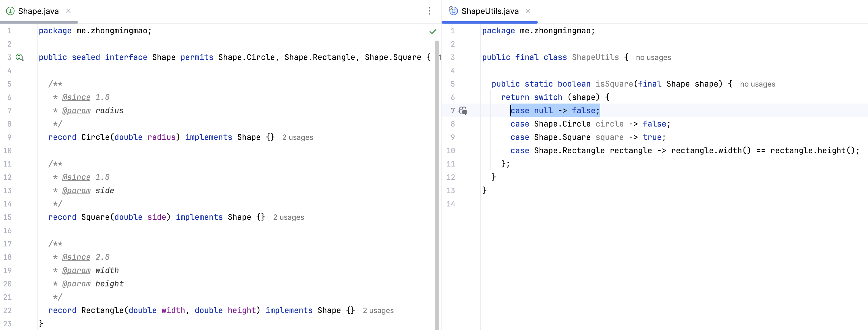Click line number 10 in the ShapeUtils gutter

click(451, 150)
